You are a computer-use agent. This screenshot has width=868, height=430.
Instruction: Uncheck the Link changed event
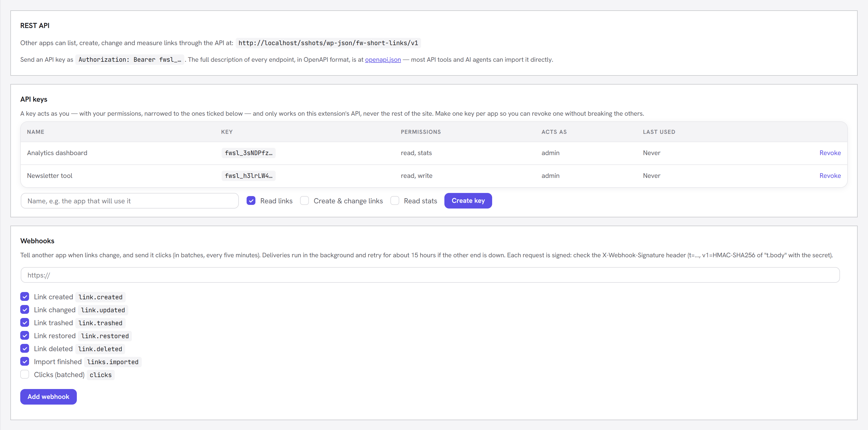click(x=25, y=309)
